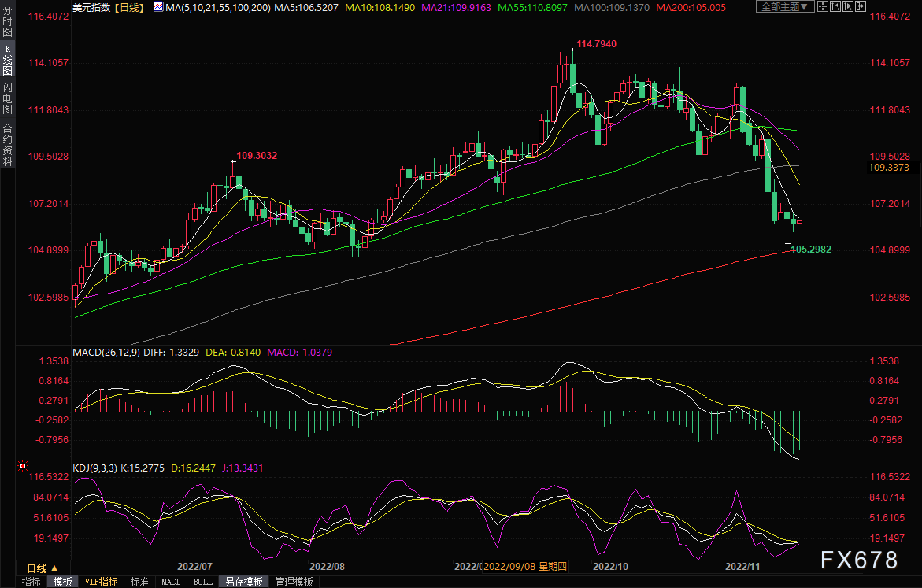Open the 合约资料 side tab
The width and height of the screenshot is (922, 588).
pos(8,145)
